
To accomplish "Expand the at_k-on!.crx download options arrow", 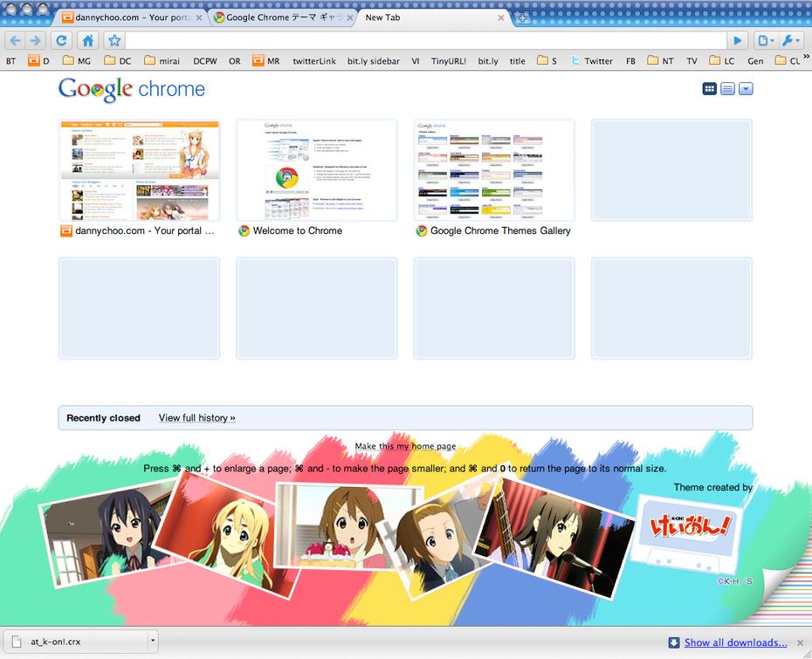I will pos(153,642).
